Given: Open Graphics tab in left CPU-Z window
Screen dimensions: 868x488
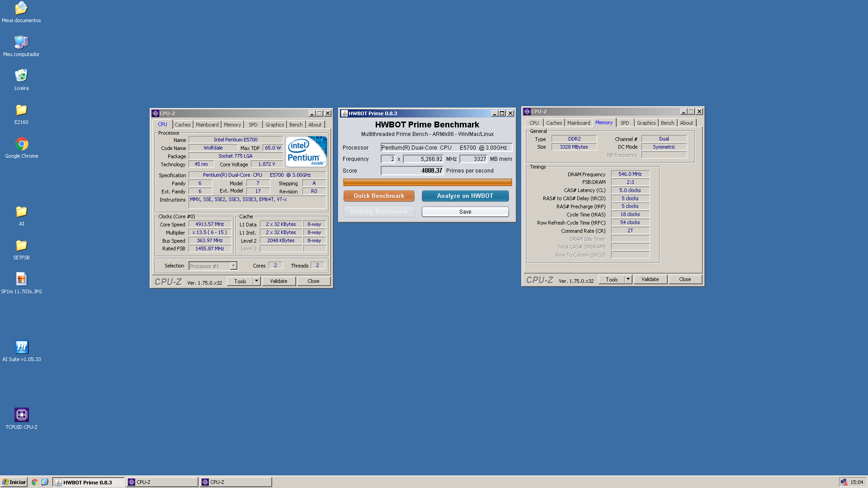Looking at the screenshot, I should [275, 125].
